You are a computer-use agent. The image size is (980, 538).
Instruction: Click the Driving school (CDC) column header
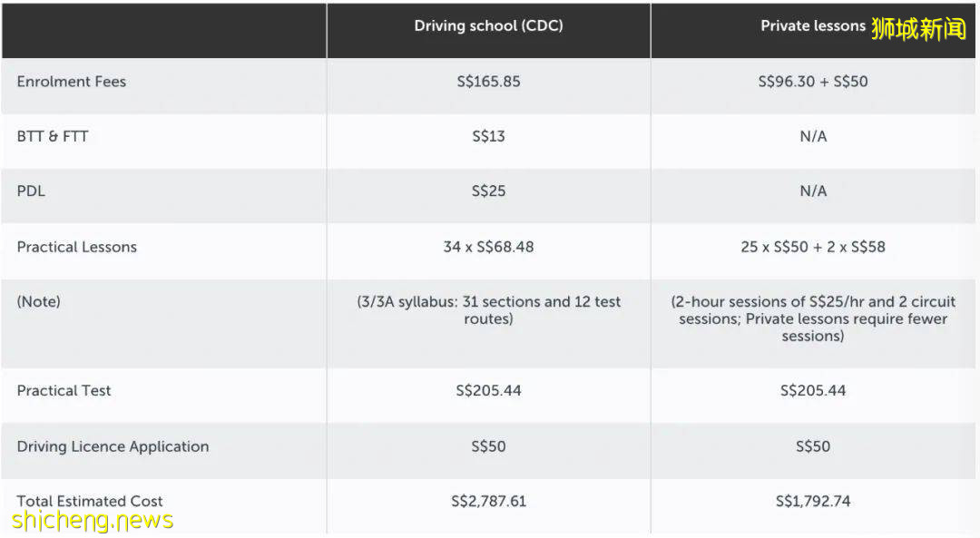coord(488,26)
